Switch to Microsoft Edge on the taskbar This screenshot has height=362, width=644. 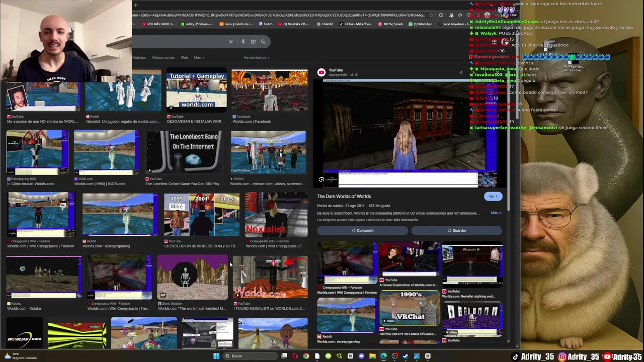point(383,356)
